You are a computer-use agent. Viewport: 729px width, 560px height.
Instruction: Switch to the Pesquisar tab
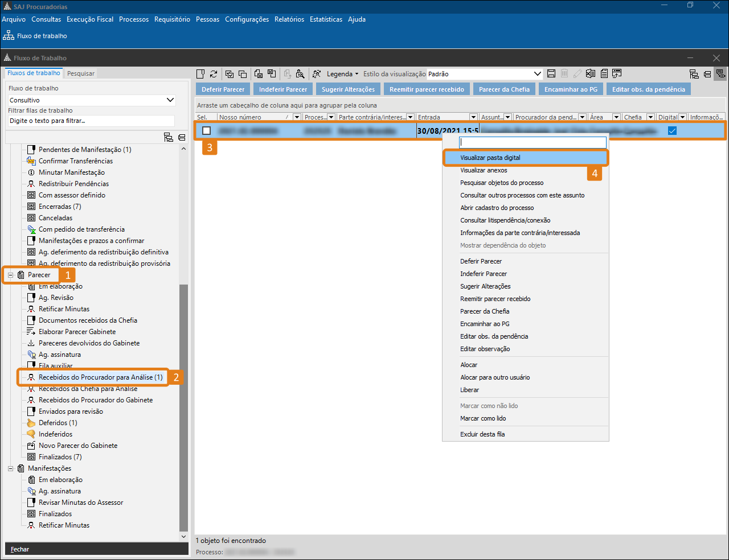pyautogui.click(x=81, y=73)
